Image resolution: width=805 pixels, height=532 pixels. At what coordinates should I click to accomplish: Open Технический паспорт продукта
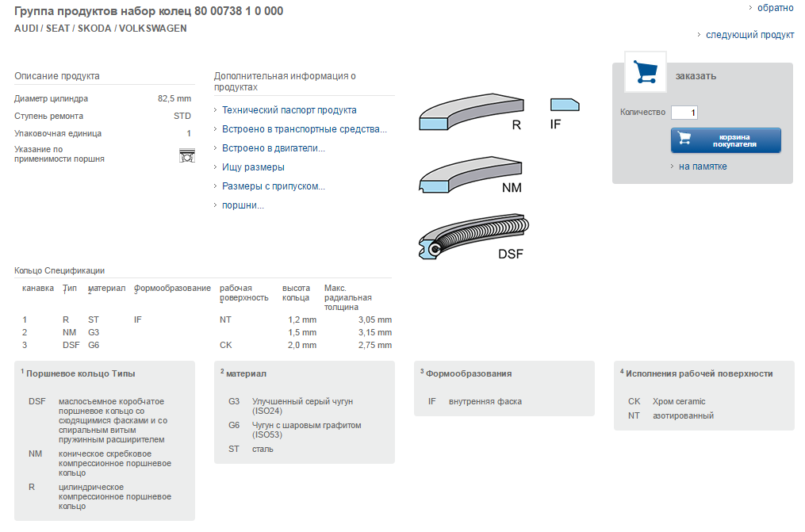(x=289, y=110)
